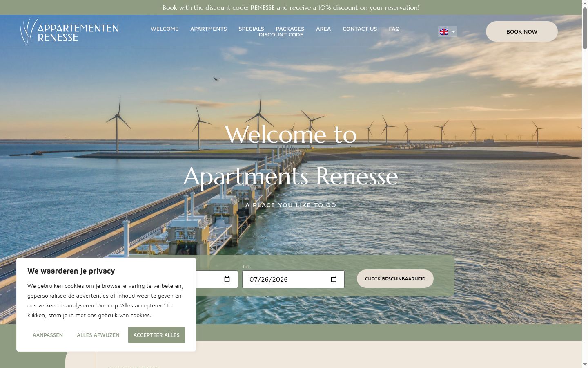The width and height of the screenshot is (588, 368).
Task: Reject cookies via Alles Afwijzen
Action: pyautogui.click(x=98, y=335)
